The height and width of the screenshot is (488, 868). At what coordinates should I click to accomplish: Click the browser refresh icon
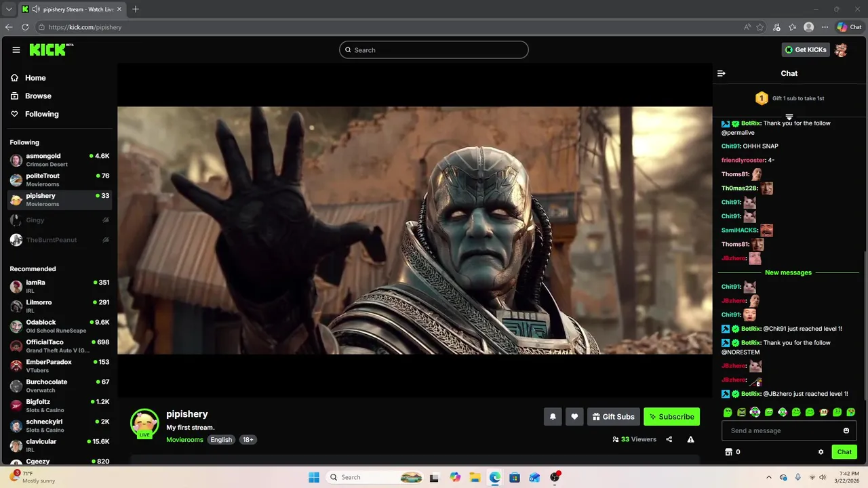(x=25, y=27)
